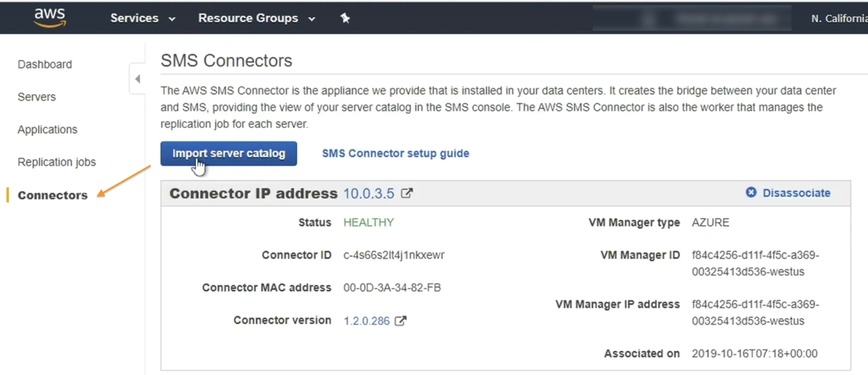Click the Disassociate circle-x icon
Screen dimensions: 868x375
[x=751, y=193]
